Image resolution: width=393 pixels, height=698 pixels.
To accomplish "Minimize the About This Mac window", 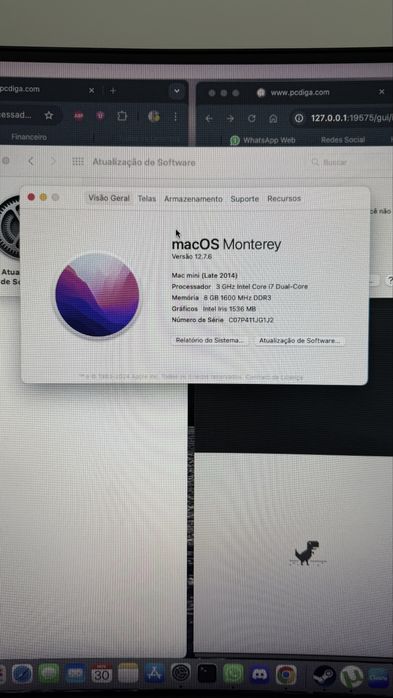I will (43, 197).
